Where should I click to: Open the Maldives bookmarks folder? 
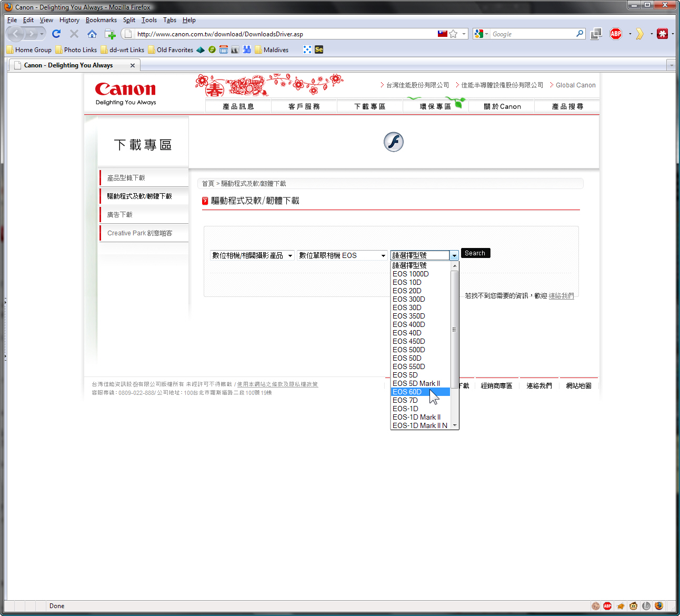272,50
